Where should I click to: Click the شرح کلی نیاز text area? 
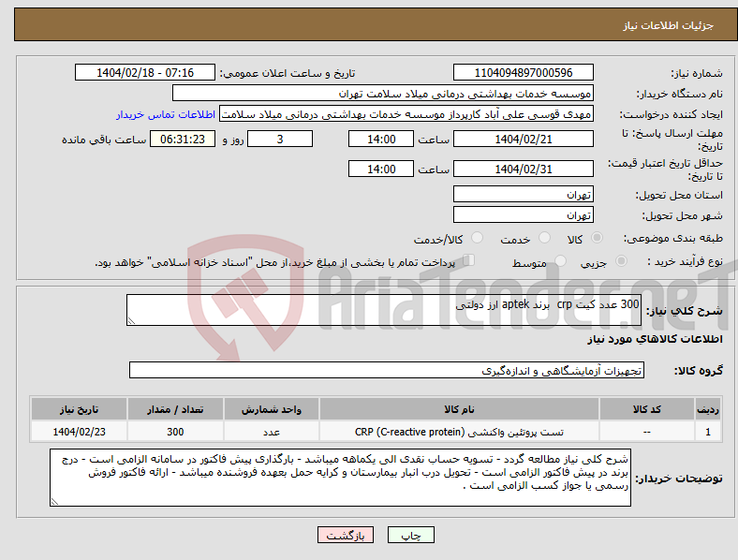[384, 310]
